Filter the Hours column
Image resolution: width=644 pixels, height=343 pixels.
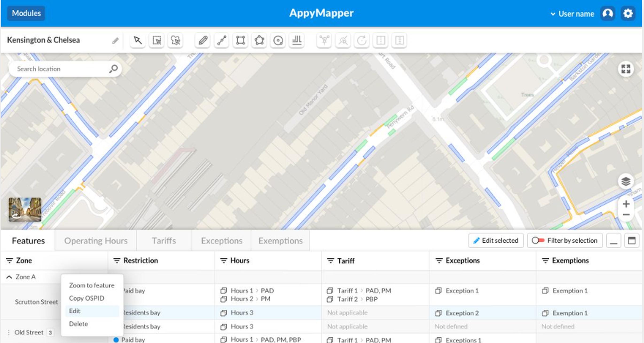point(224,260)
